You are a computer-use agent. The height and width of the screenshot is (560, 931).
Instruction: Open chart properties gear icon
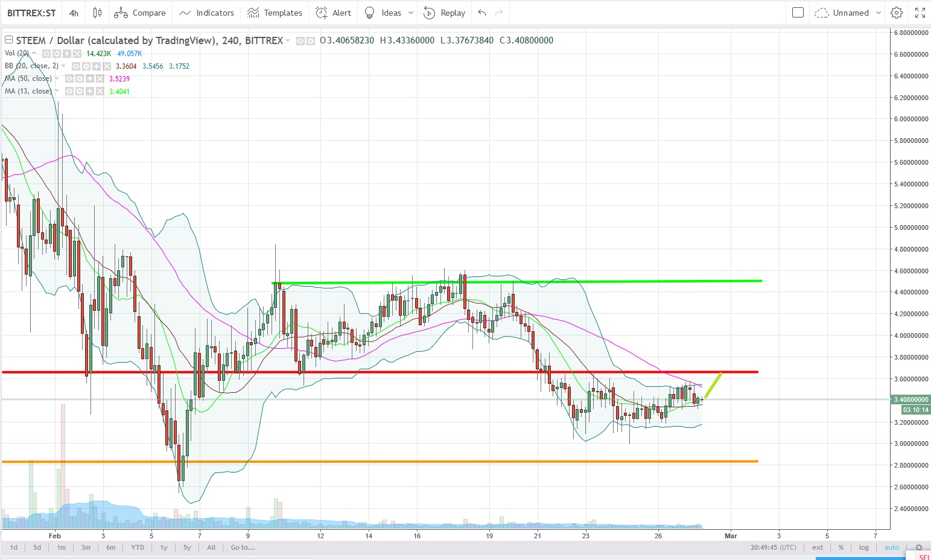(897, 13)
